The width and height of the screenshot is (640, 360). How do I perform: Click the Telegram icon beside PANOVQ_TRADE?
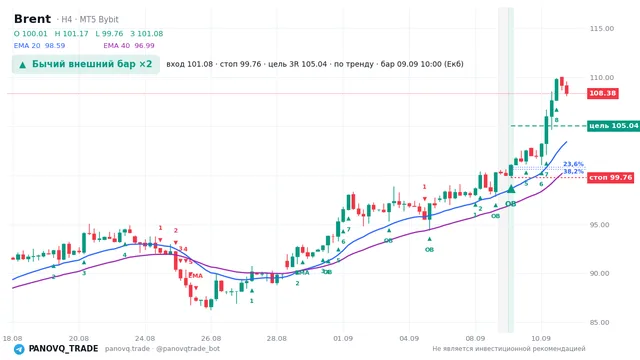[19, 349]
